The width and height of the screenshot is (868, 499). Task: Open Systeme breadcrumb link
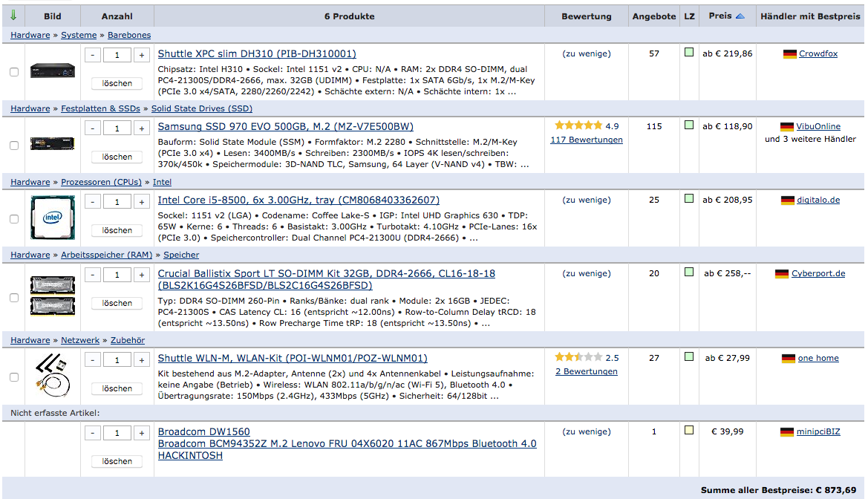coord(79,35)
